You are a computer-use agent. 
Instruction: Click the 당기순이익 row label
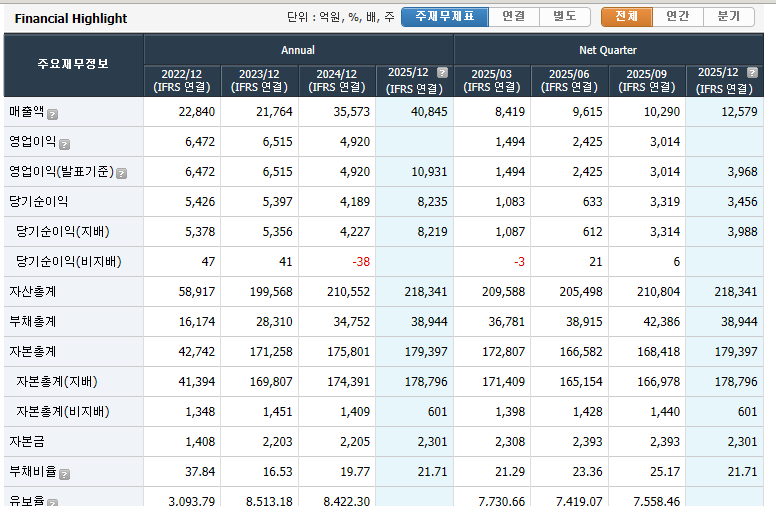click(39, 202)
